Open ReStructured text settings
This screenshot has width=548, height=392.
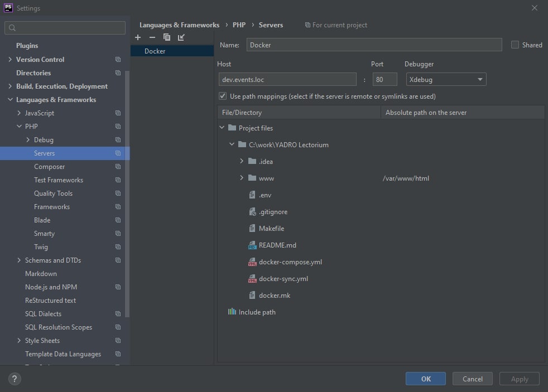click(50, 301)
